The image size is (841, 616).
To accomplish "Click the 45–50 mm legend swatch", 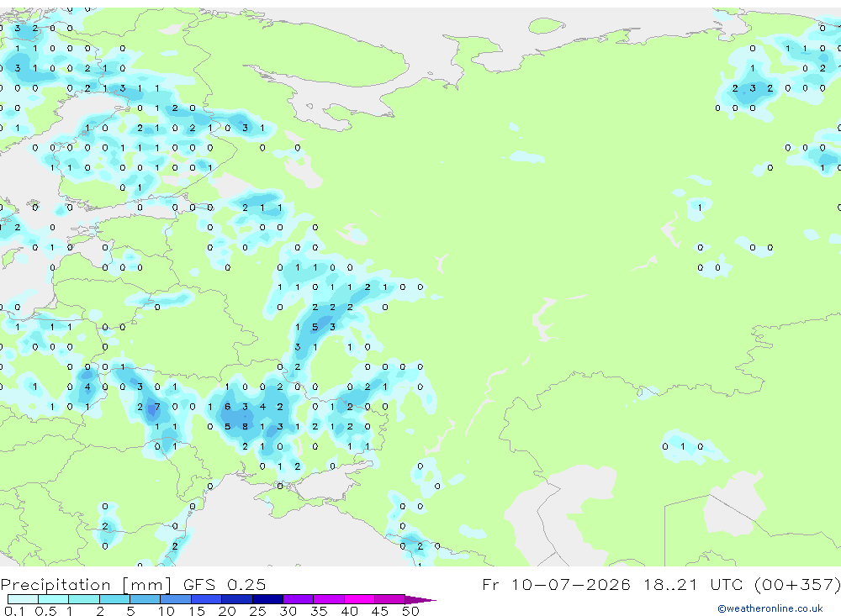I will coord(390,599).
